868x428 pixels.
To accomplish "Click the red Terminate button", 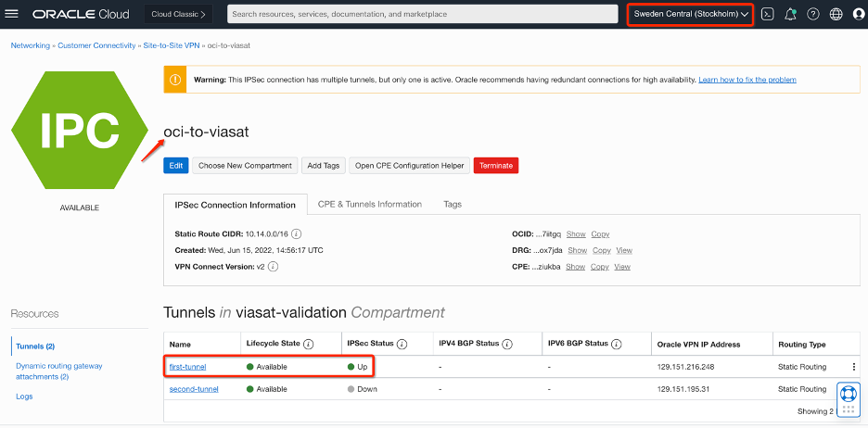I will click(496, 165).
